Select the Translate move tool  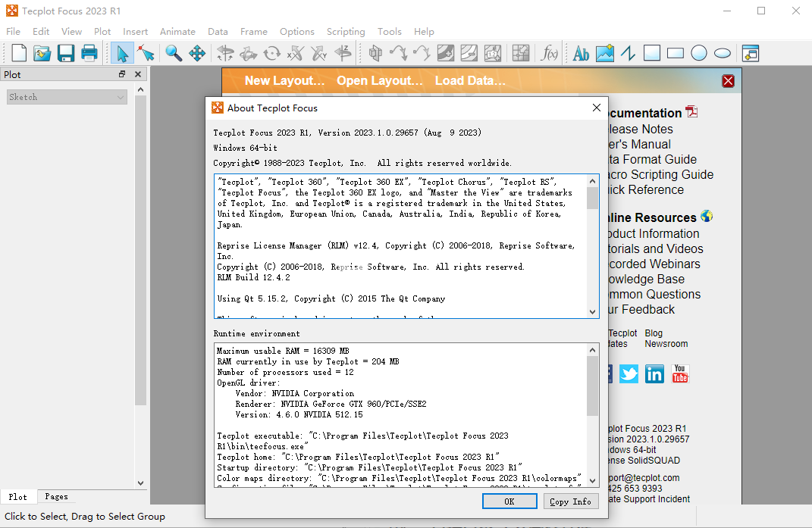[x=197, y=53]
